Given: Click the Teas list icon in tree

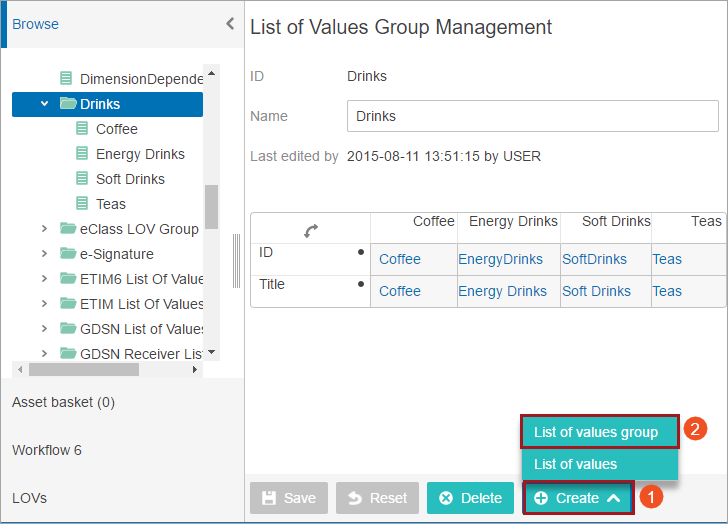Looking at the screenshot, I should pyautogui.click(x=82, y=203).
